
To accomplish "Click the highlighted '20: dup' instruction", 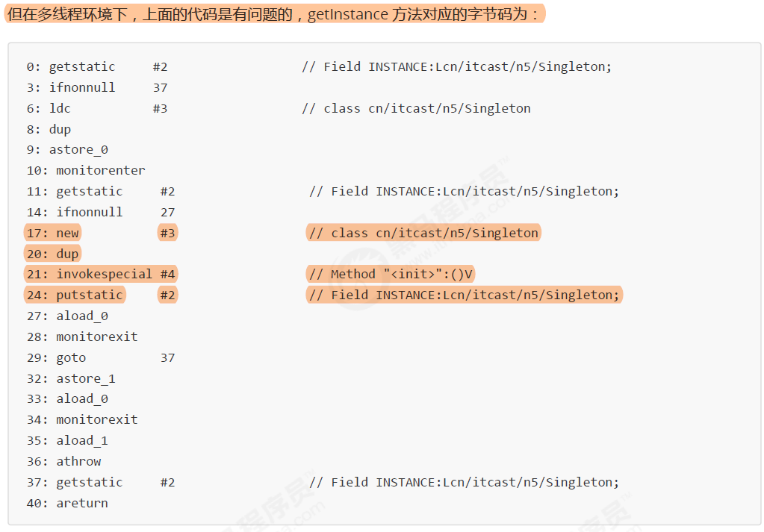I will (x=52, y=254).
